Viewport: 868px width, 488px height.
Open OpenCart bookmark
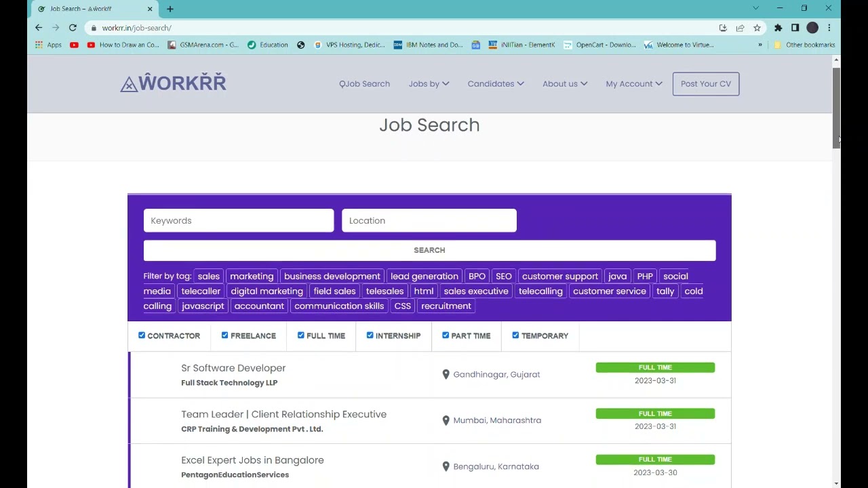pos(599,45)
